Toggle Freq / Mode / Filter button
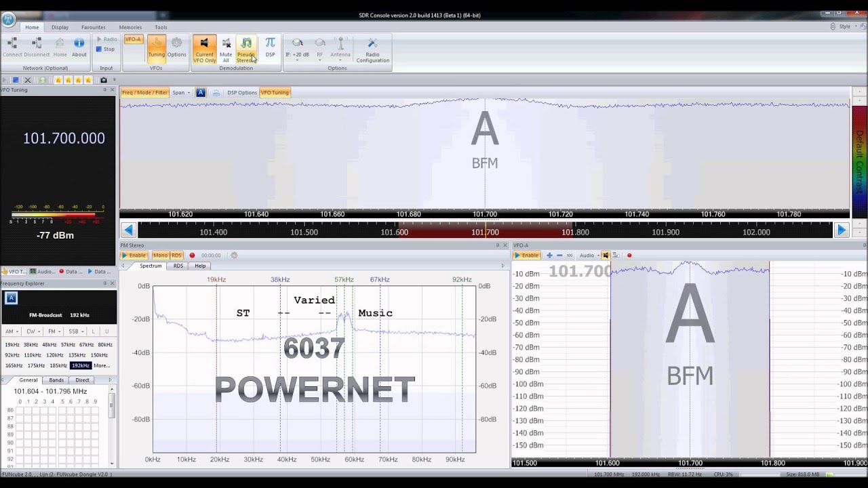 (144, 92)
